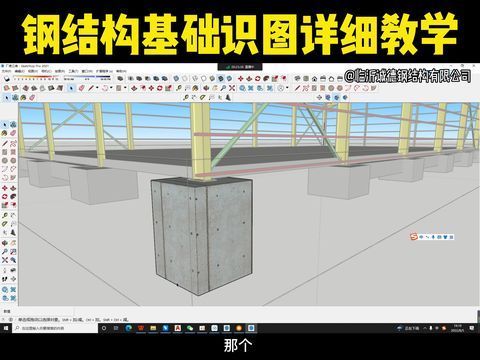The image size is (480, 360).
Task: Switch to shaded with textures style
Action: tap(221, 79)
